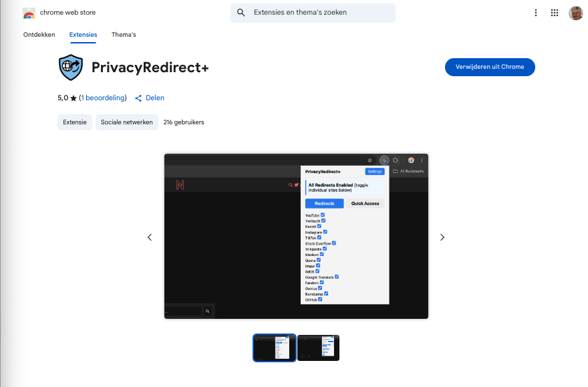Click the large extension preview screenshot
The width and height of the screenshot is (588, 387).
[296, 236]
